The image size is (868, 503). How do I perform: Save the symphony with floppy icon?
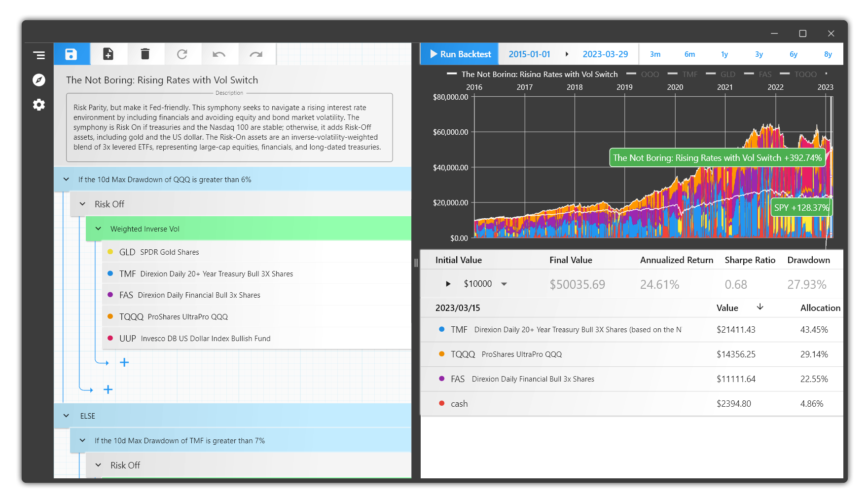pyautogui.click(x=72, y=54)
